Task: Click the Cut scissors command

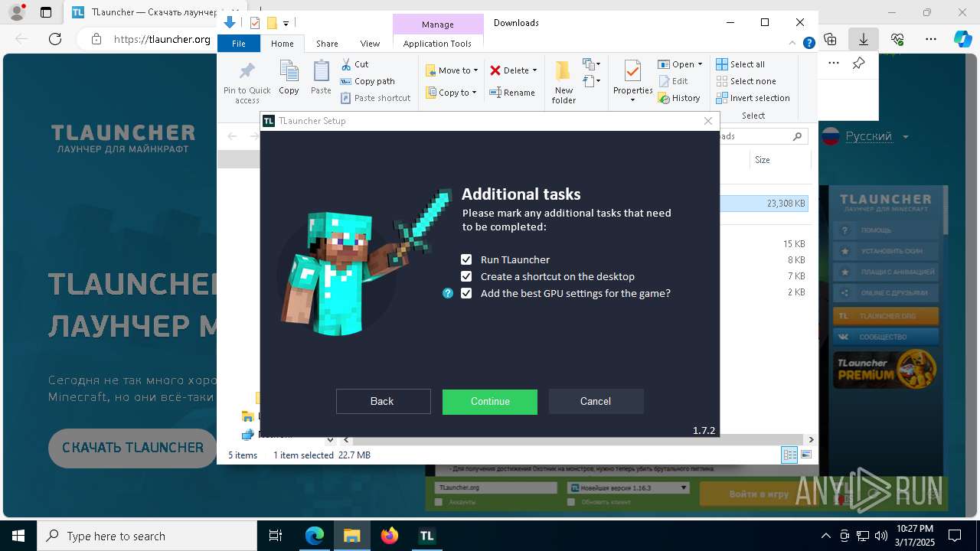Action: point(354,64)
